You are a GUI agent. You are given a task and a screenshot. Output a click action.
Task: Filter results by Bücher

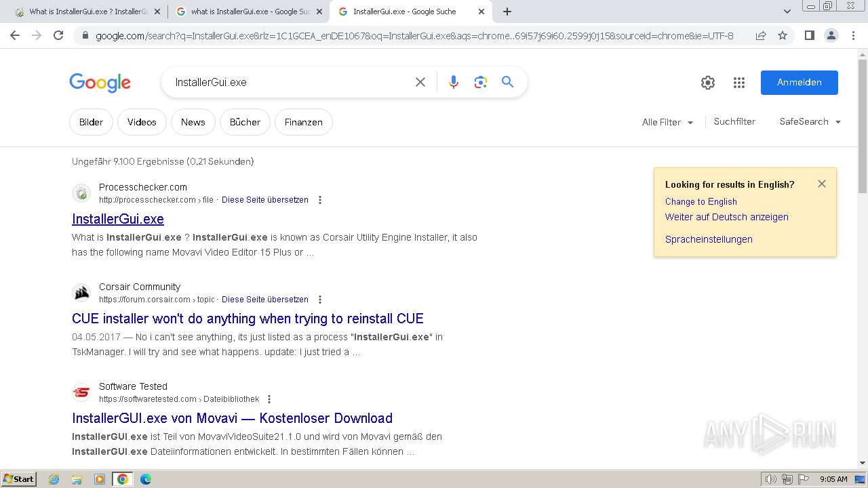(245, 122)
